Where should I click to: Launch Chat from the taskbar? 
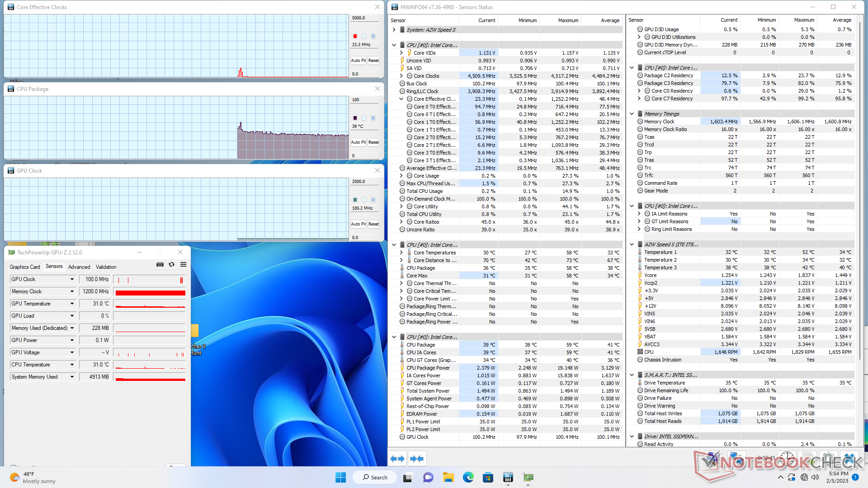coord(428,477)
